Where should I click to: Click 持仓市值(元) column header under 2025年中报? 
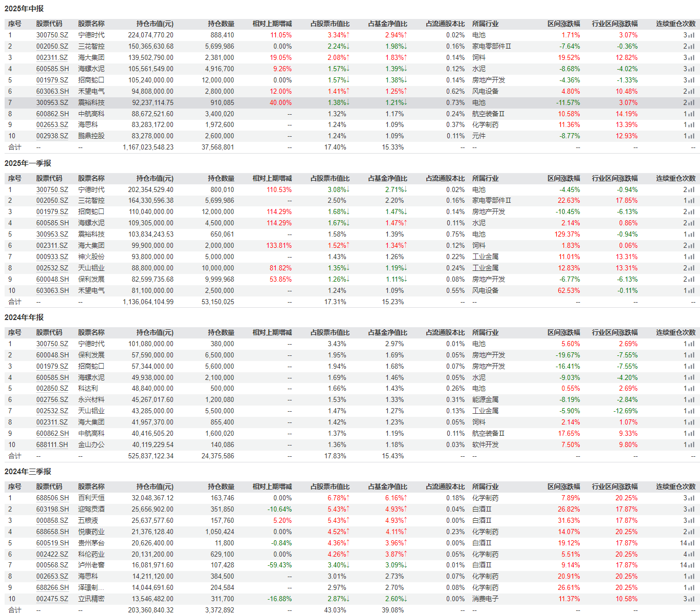tap(155, 24)
